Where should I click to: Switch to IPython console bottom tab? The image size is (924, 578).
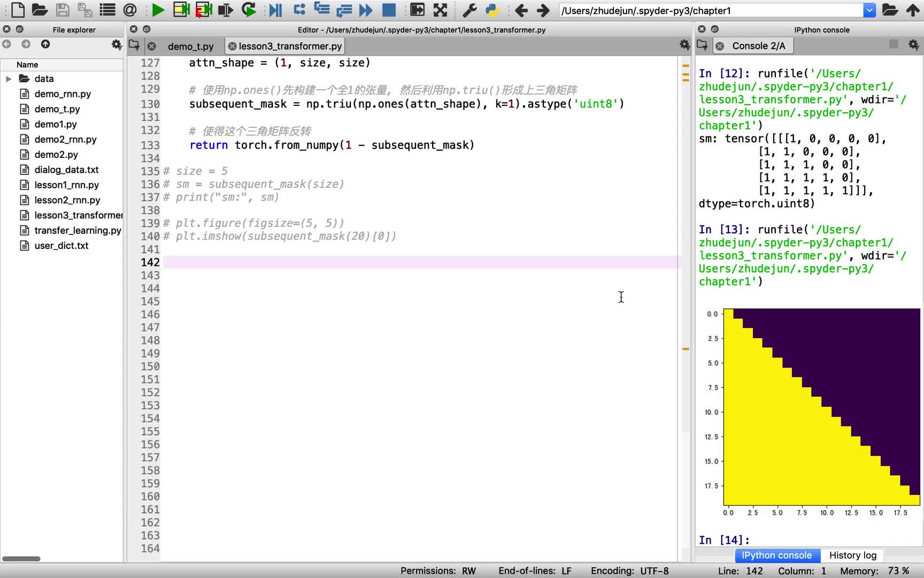pyautogui.click(x=776, y=555)
